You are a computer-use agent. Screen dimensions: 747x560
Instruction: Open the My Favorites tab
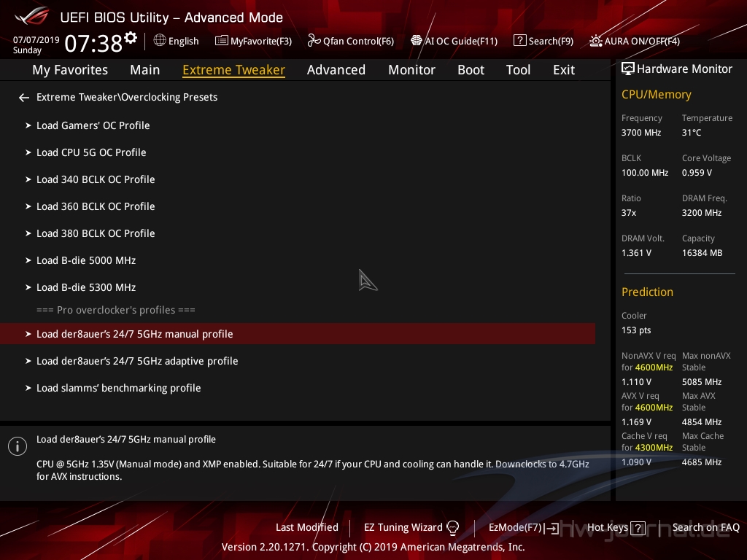pos(70,70)
